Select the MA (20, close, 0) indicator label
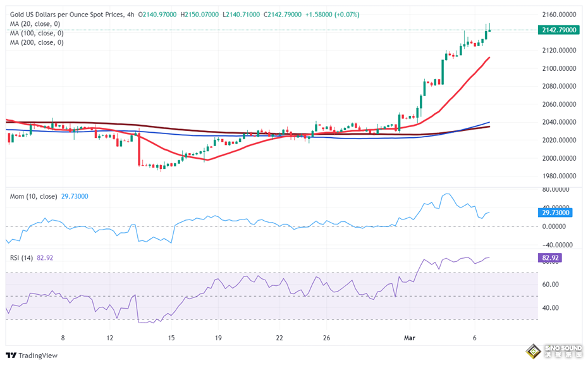Screen dimensions: 588x365 click(36, 23)
